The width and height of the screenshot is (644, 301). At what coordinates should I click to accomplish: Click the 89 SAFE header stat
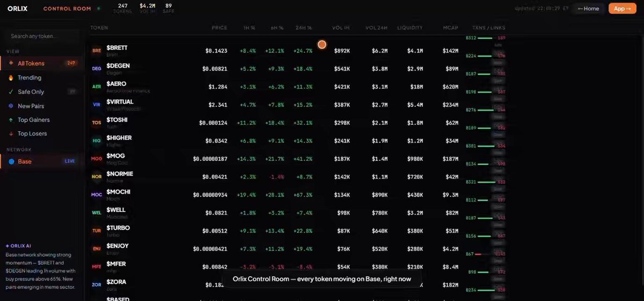click(168, 8)
